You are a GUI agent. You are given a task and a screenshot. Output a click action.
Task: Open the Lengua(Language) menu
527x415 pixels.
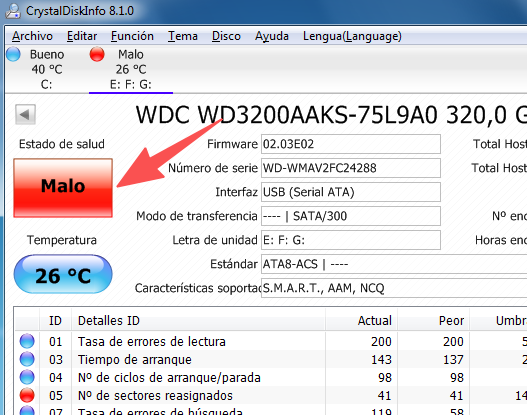(352, 36)
